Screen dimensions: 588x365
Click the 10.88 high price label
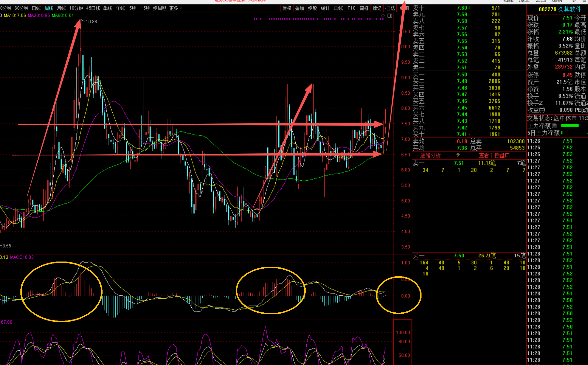(91, 22)
